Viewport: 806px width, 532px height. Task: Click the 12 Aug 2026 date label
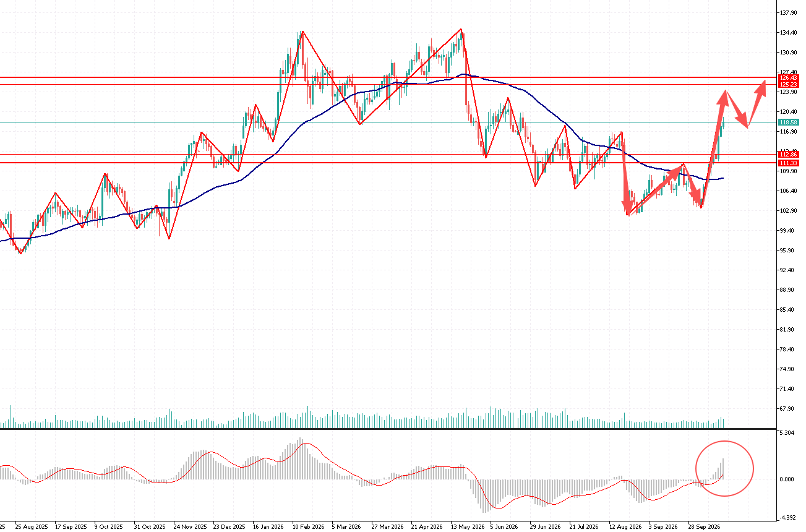(x=625, y=527)
